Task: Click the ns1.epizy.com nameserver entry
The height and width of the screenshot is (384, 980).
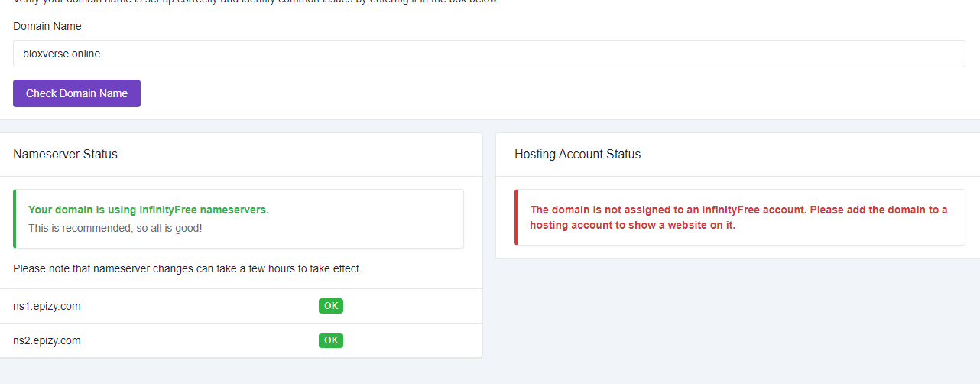Action: coord(47,306)
